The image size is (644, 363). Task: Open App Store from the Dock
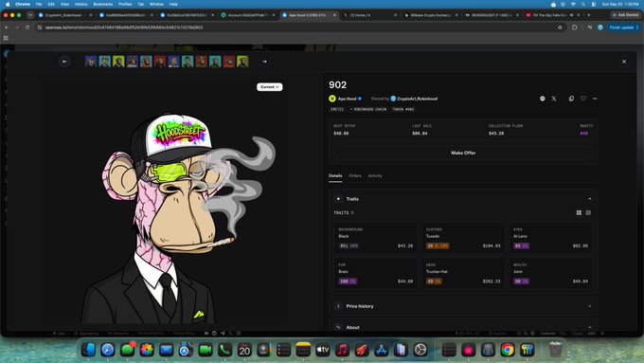pos(381,350)
